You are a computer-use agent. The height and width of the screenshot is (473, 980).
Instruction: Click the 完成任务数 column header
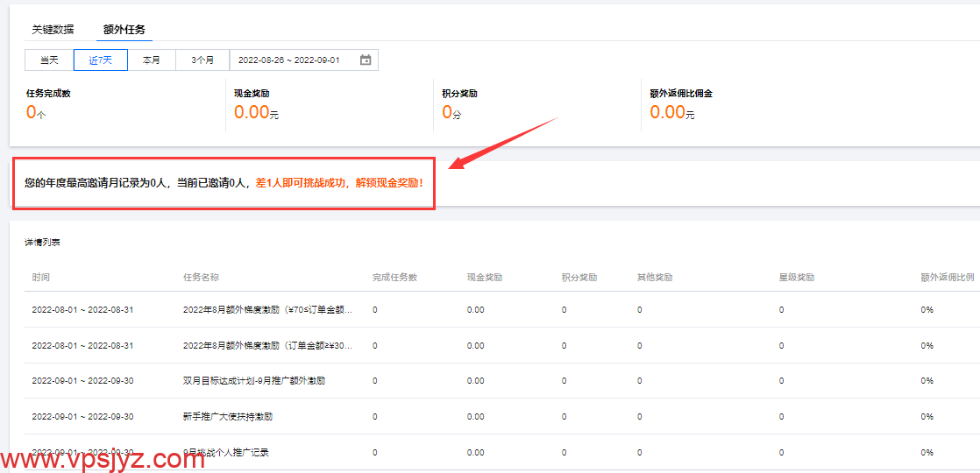(394, 277)
